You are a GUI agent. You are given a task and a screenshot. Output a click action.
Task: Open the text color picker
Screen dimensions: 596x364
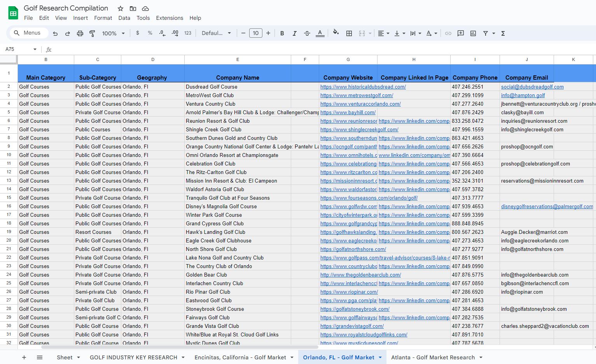tap(320, 33)
